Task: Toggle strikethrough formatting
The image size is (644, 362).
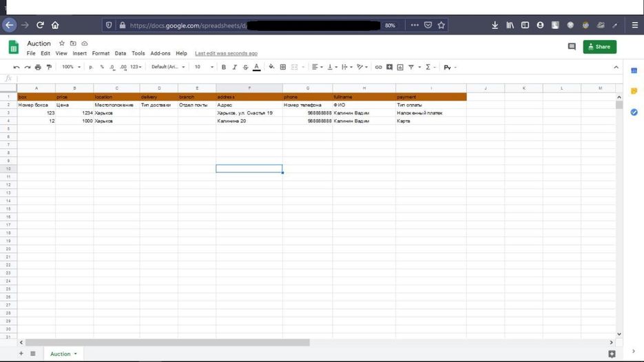Action: click(245, 67)
